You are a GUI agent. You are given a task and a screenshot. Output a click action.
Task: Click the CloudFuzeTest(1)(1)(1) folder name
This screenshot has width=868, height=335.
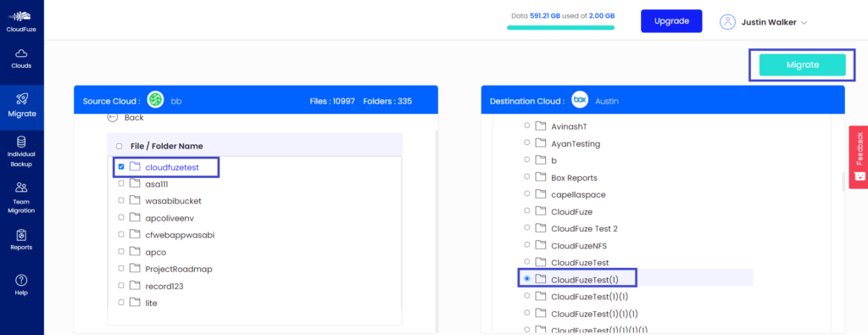(595, 314)
